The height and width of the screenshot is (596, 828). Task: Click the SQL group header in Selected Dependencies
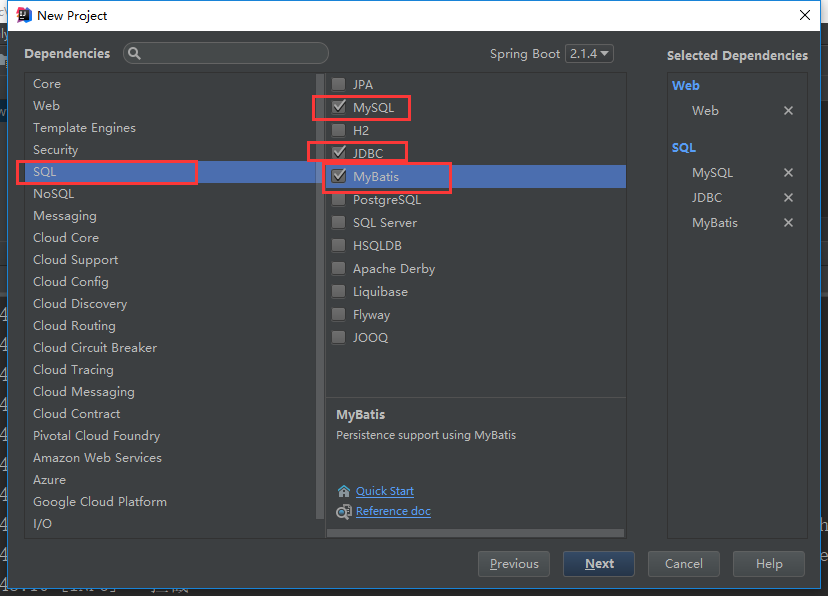point(683,148)
